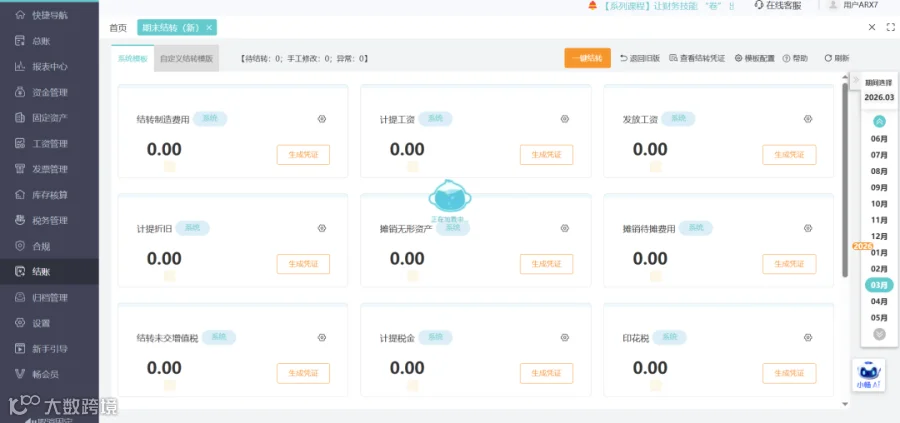Open 快捷导航 in sidebar

pos(49,15)
